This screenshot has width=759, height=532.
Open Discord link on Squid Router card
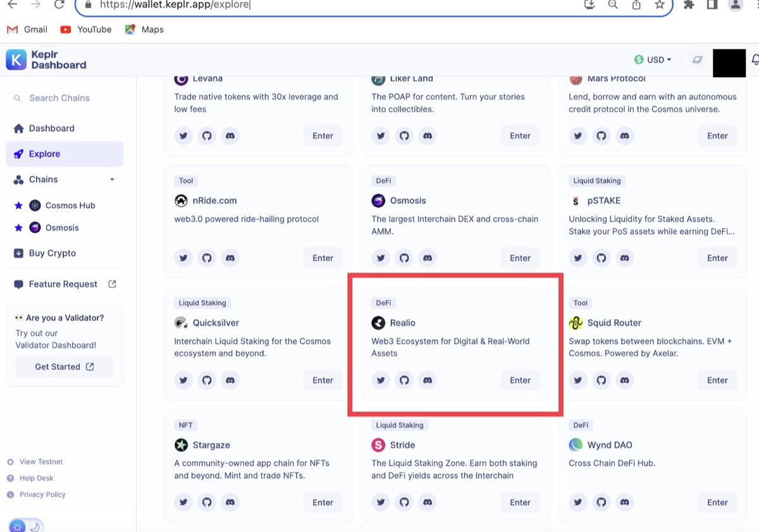pos(625,380)
